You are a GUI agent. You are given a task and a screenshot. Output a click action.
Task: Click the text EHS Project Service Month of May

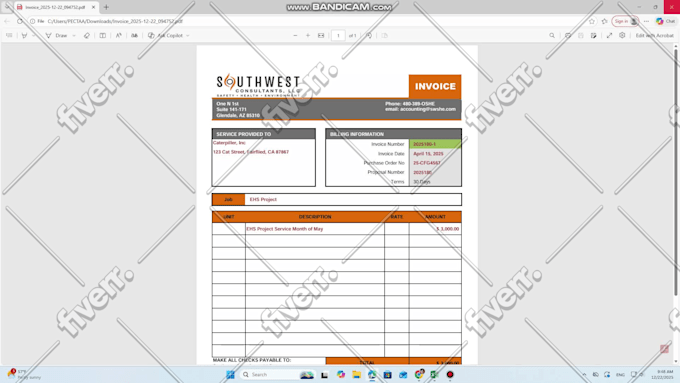(285, 229)
